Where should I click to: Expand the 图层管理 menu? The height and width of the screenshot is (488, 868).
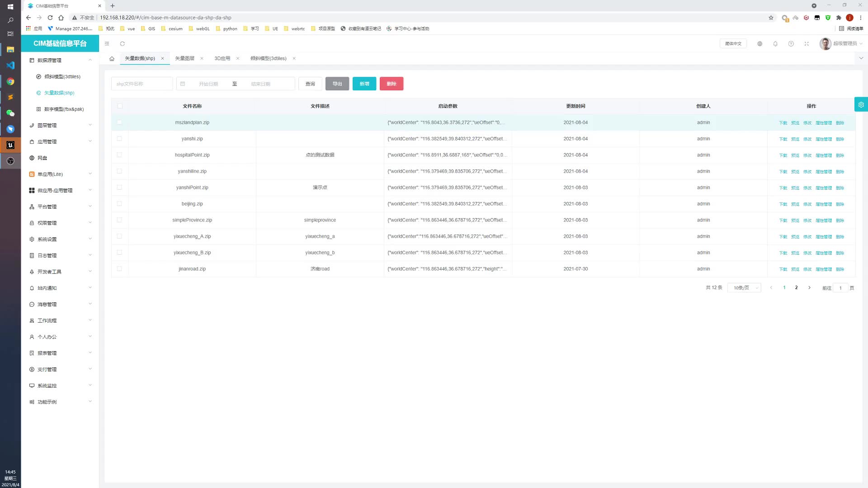tap(60, 125)
